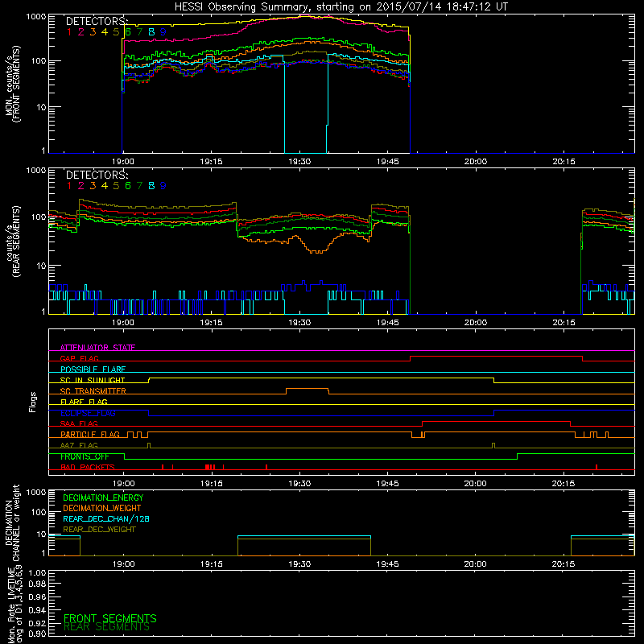This screenshot has width=644, height=644.
Task: Click the 'DECIMATION_WEIGHT' legend entry
Action: click(102, 508)
